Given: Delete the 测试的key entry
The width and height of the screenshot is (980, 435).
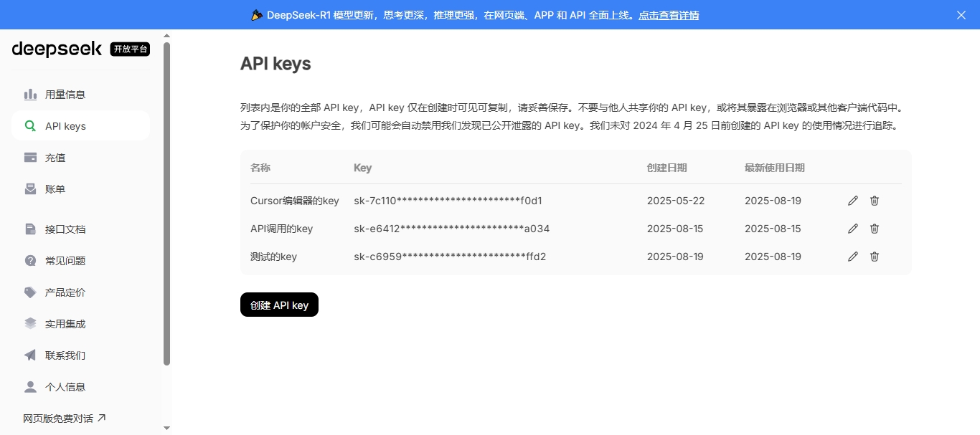Looking at the screenshot, I should pos(875,257).
